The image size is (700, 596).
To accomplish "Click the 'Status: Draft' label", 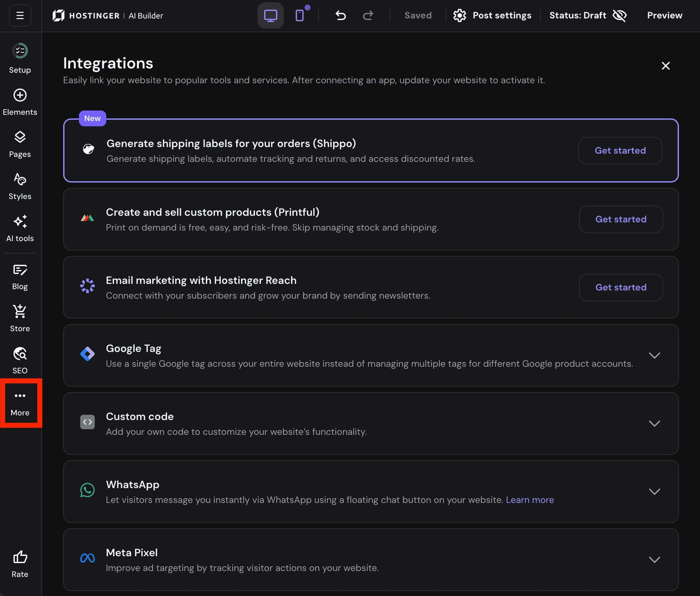I will [x=578, y=15].
